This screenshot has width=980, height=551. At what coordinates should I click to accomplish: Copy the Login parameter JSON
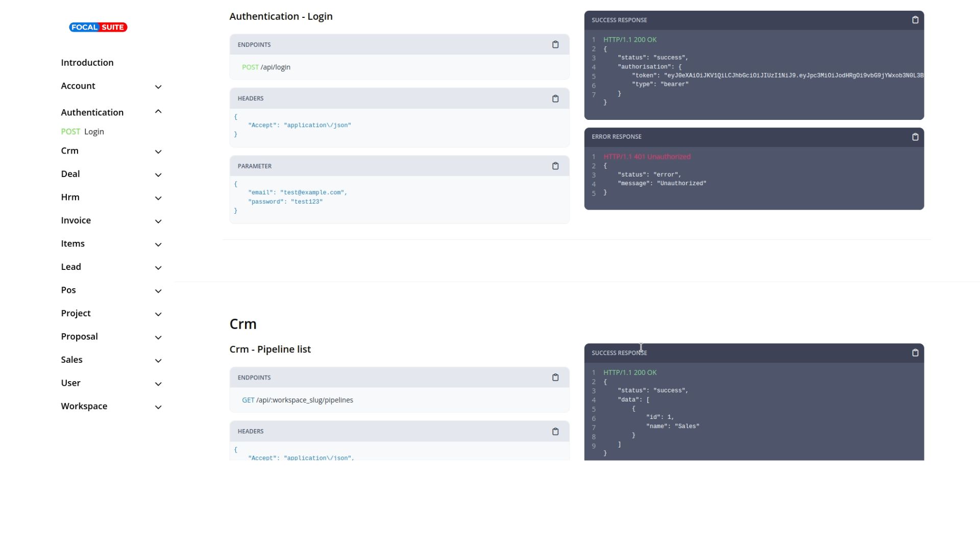[555, 166]
